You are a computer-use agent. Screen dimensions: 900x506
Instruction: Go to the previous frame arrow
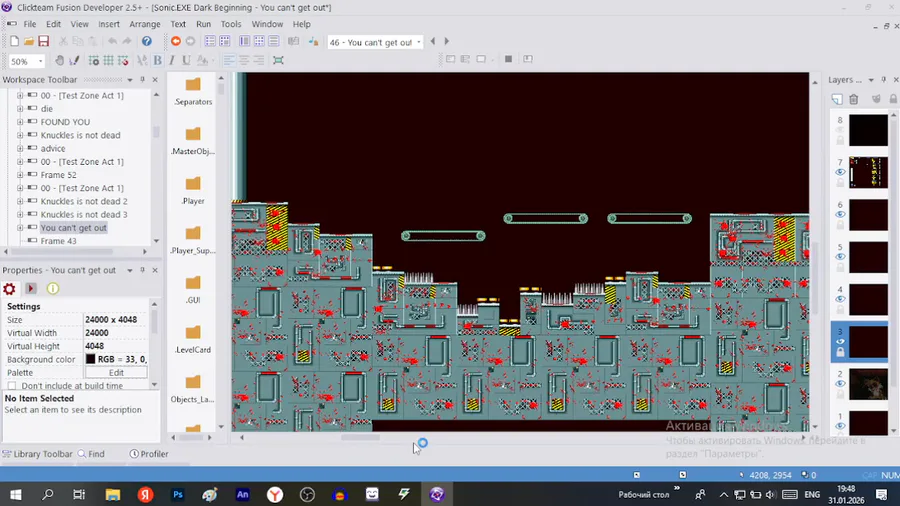coord(433,41)
